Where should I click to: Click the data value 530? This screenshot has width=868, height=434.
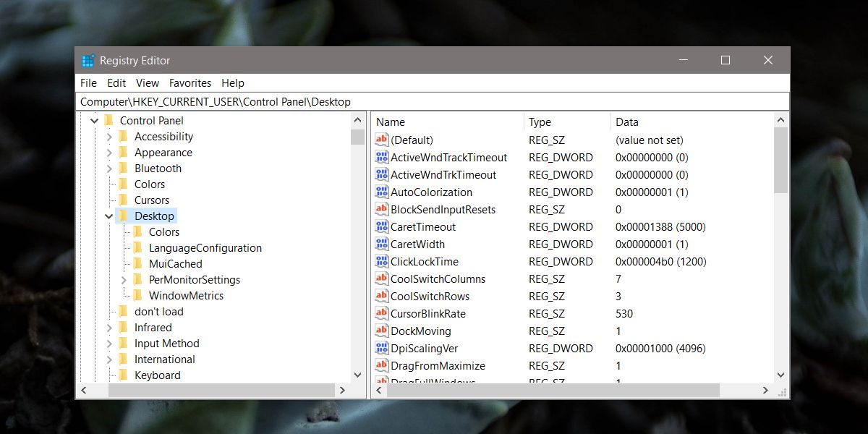(x=624, y=313)
